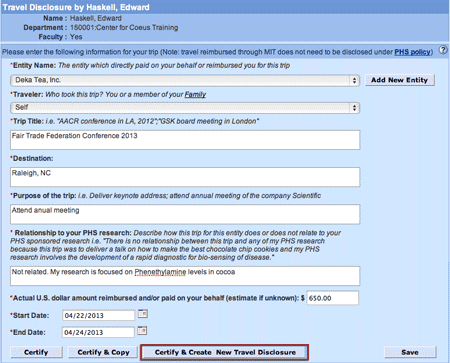The width and height of the screenshot is (450, 363).
Task: Focus the Purpose of the trip field
Action: 185,214
